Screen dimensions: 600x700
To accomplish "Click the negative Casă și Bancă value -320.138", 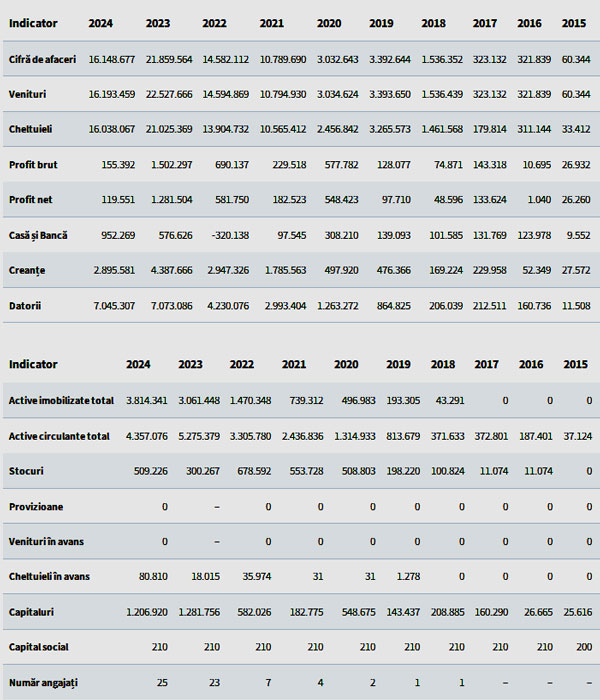I will coord(230,235).
